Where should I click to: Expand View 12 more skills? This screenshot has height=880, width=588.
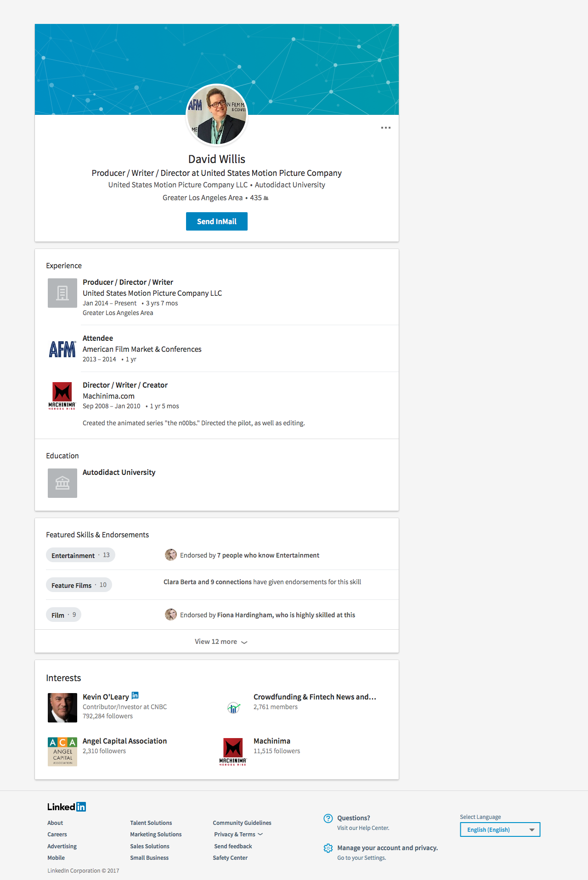point(220,642)
